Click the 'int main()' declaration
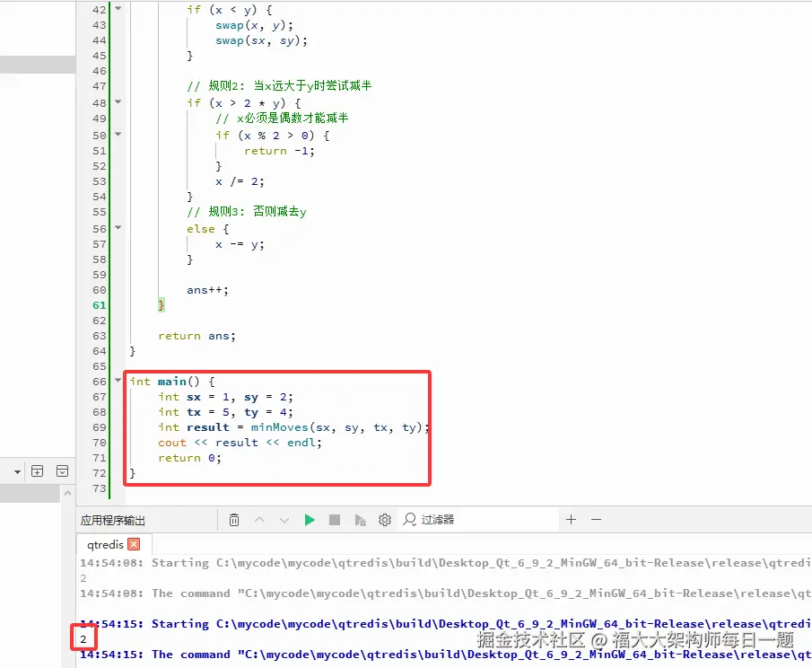 165,382
